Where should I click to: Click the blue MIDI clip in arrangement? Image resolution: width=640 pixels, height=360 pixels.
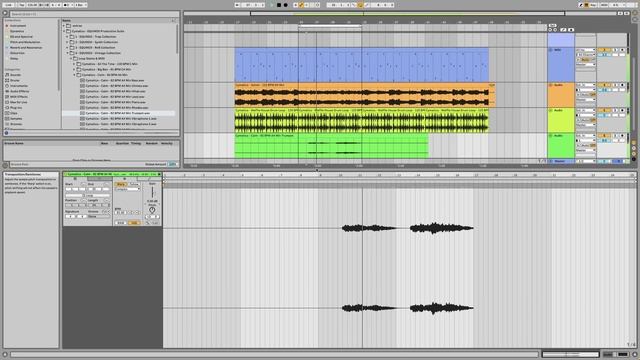click(361, 65)
